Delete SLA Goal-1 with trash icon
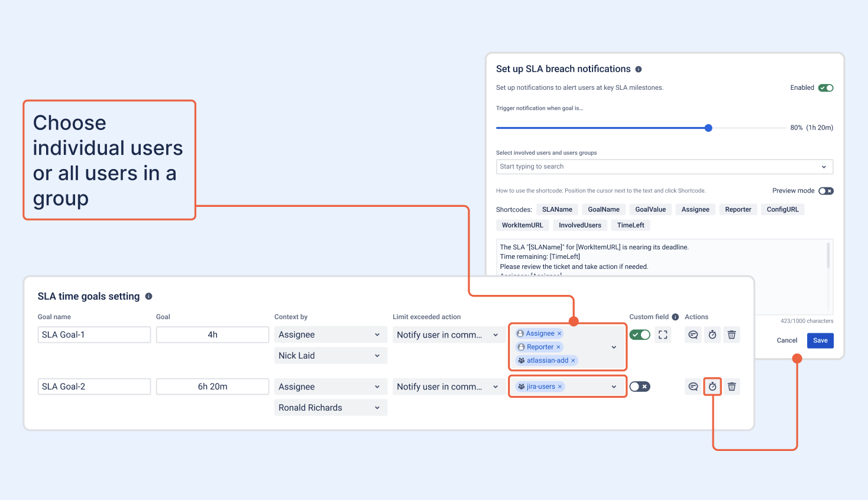Image resolution: width=868 pixels, height=500 pixels. click(x=731, y=335)
